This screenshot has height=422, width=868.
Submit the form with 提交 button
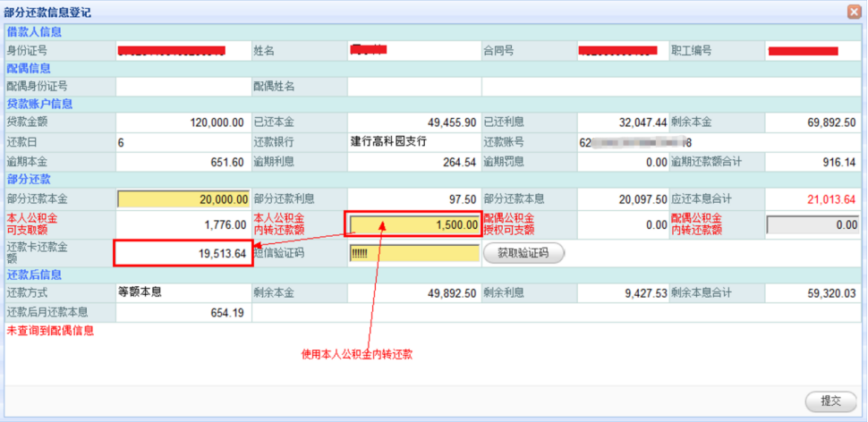tap(824, 401)
